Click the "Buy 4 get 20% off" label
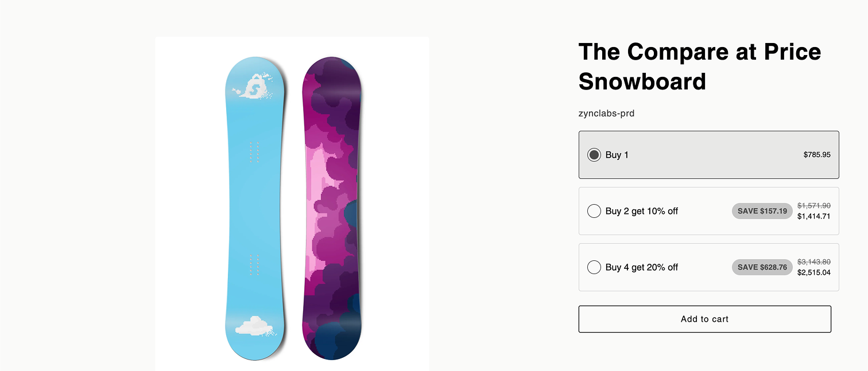 click(642, 267)
